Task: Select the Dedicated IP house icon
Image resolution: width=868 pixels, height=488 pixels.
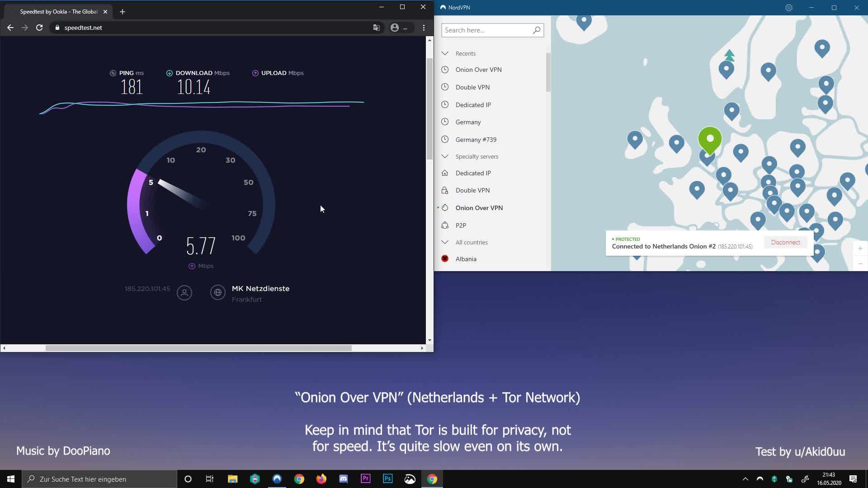Action: coord(445,173)
